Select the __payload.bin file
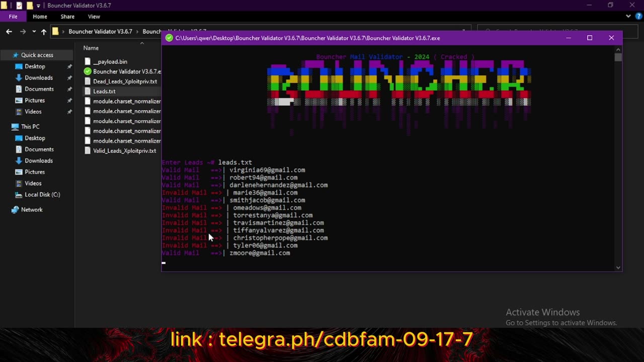 [110, 62]
